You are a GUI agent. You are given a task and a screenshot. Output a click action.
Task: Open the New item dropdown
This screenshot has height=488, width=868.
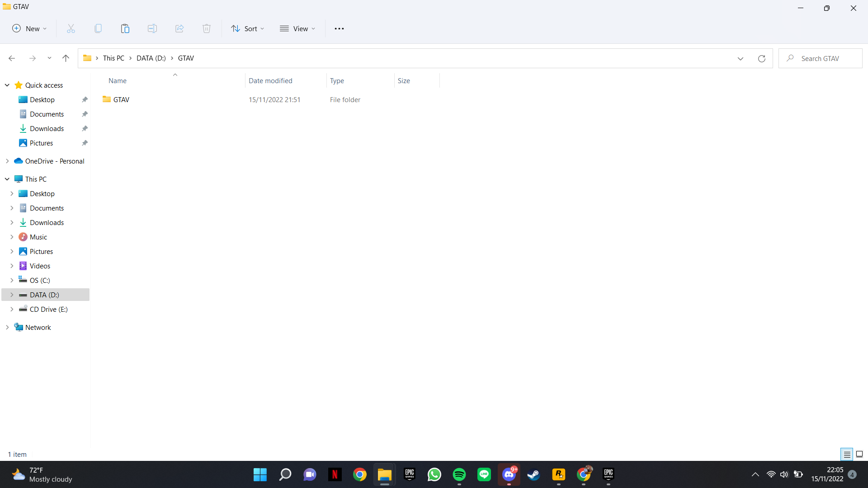[29, 28]
